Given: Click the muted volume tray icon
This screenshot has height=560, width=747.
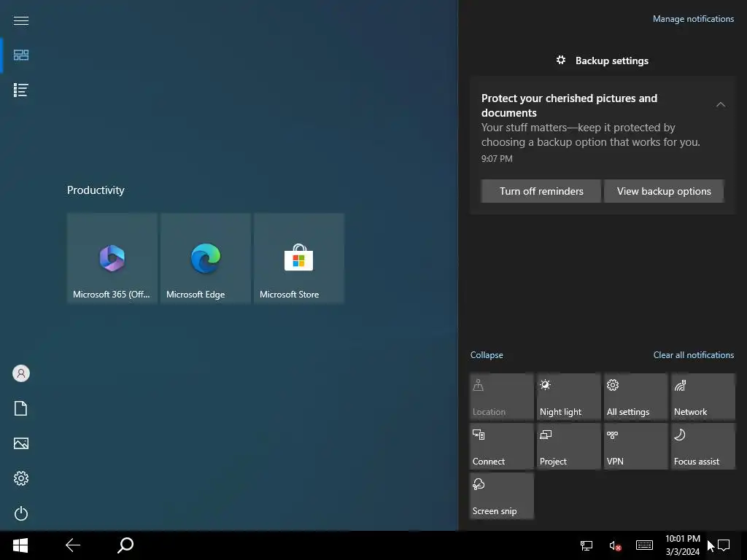Looking at the screenshot, I should [615, 545].
